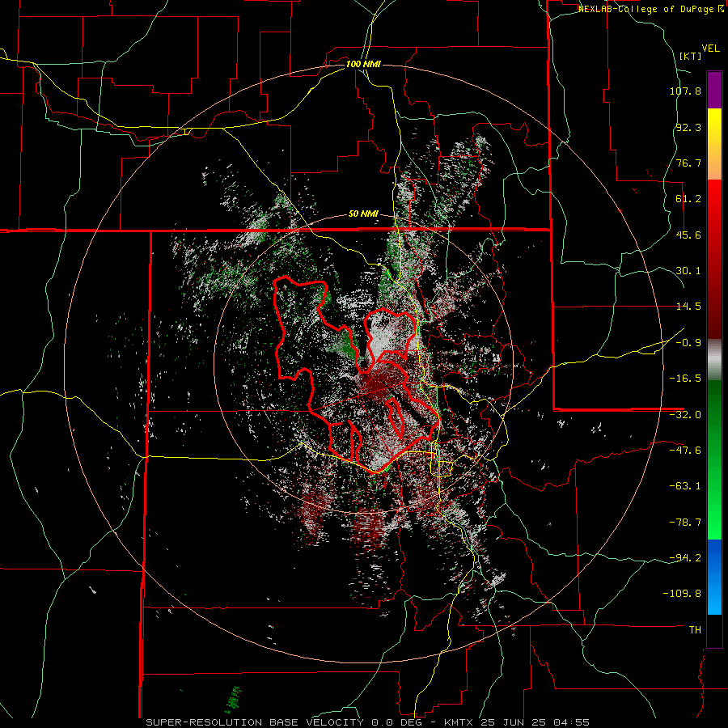
Task: Pick the purple segment of velocity color bar
Action: tap(714, 90)
